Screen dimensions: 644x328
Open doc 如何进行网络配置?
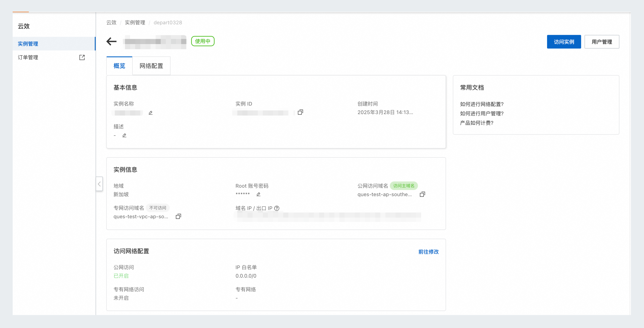[x=482, y=104]
